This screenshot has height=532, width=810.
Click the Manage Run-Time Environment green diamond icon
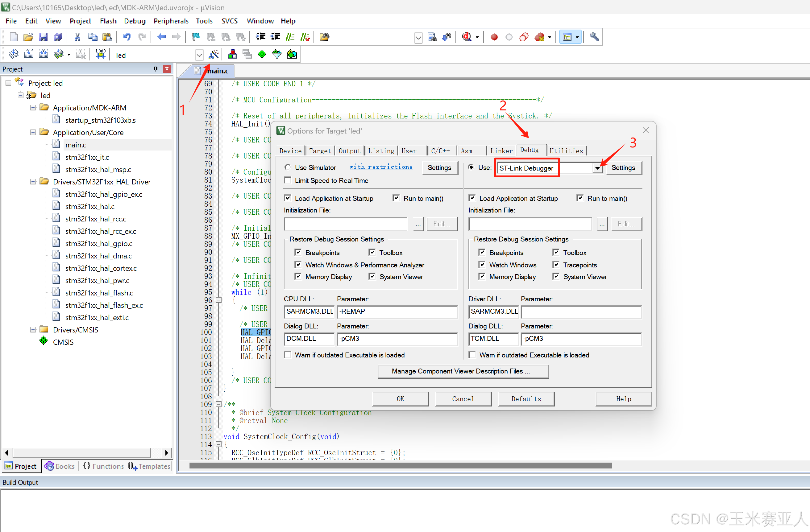pyautogui.click(x=262, y=54)
